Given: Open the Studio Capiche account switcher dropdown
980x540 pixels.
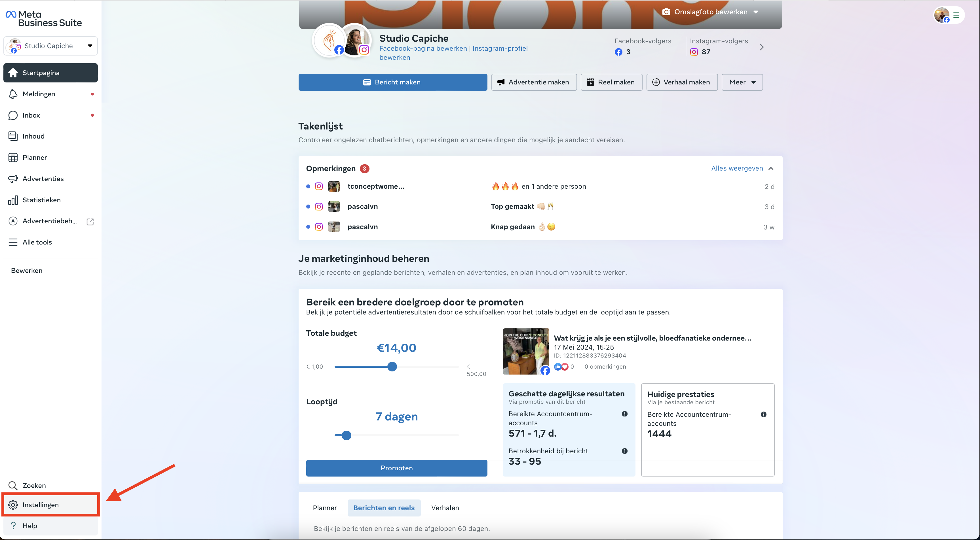Looking at the screenshot, I should click(50, 46).
